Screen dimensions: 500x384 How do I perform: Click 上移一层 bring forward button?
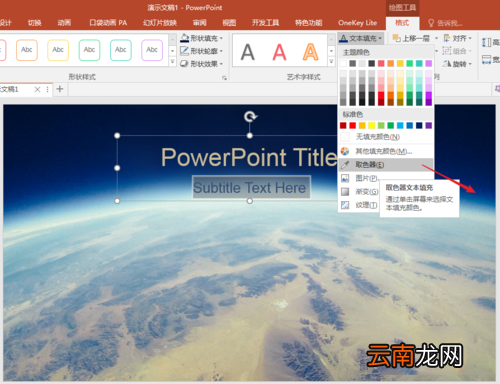pos(411,38)
